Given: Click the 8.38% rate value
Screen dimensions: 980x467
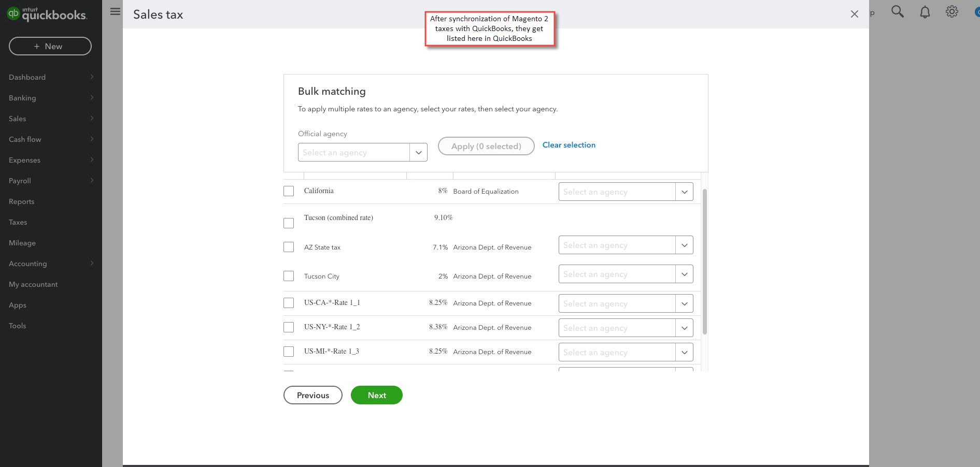Looking at the screenshot, I should 438,327.
